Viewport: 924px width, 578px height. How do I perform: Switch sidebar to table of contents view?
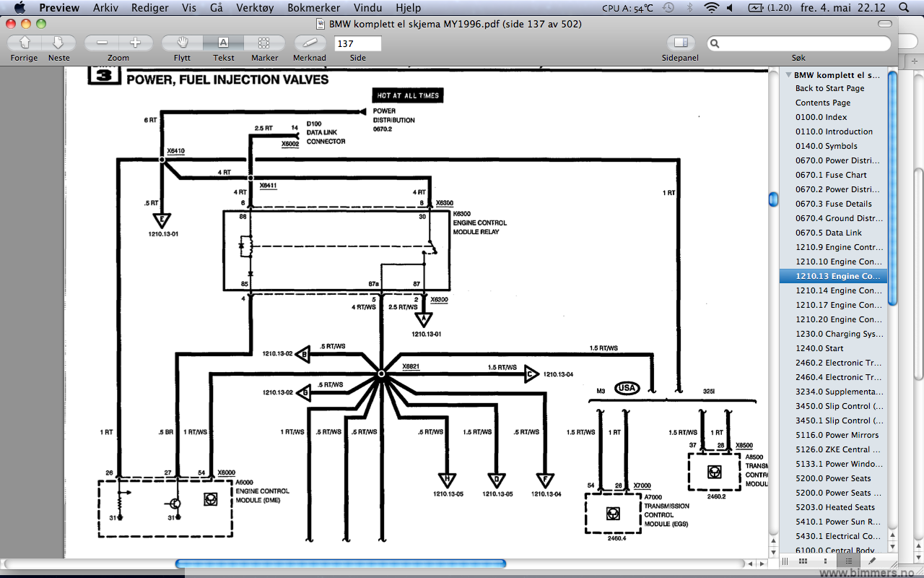(849, 561)
